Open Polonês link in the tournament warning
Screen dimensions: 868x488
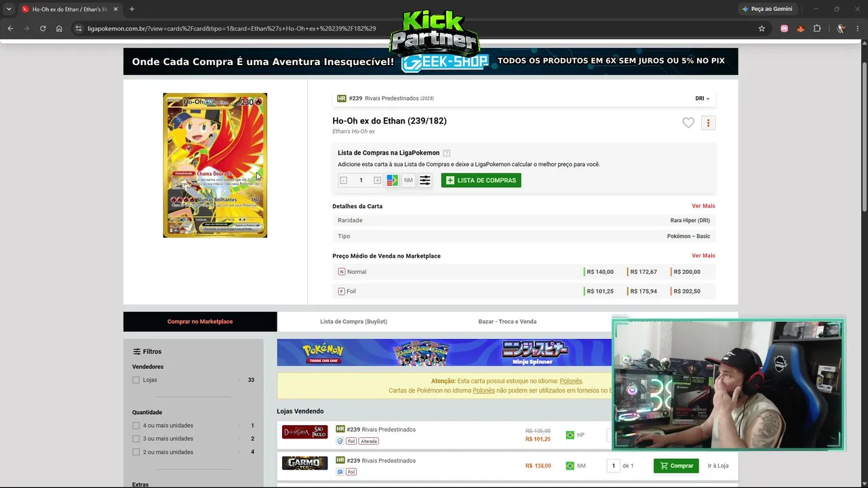click(484, 390)
